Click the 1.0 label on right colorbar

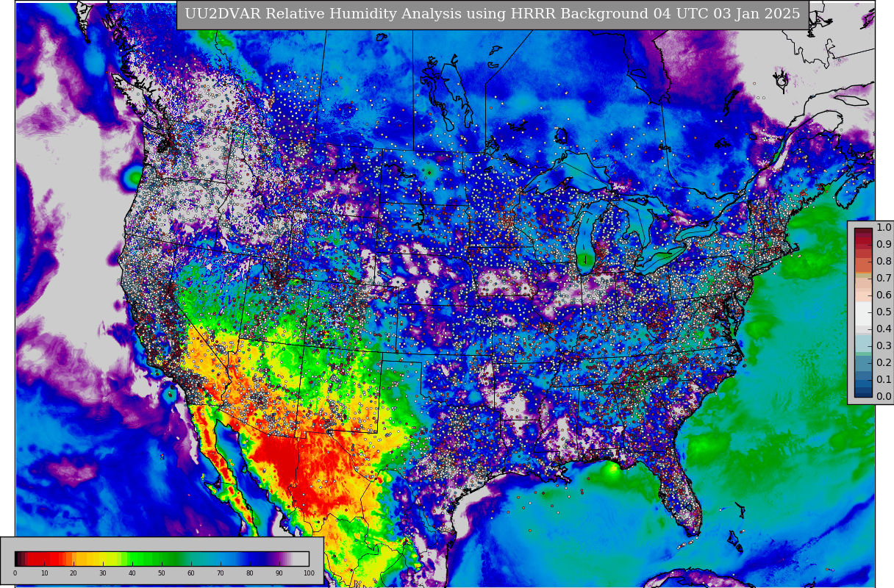coord(884,228)
